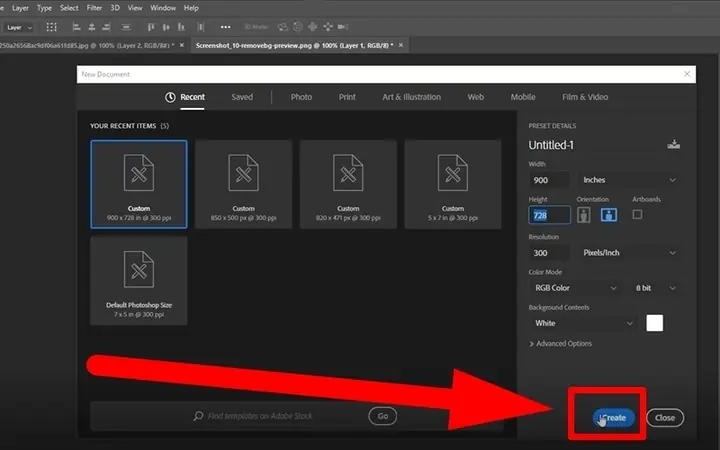Screen dimensions: 720x450
Task: Switch to the Mobile presets tab
Action: 523,97
